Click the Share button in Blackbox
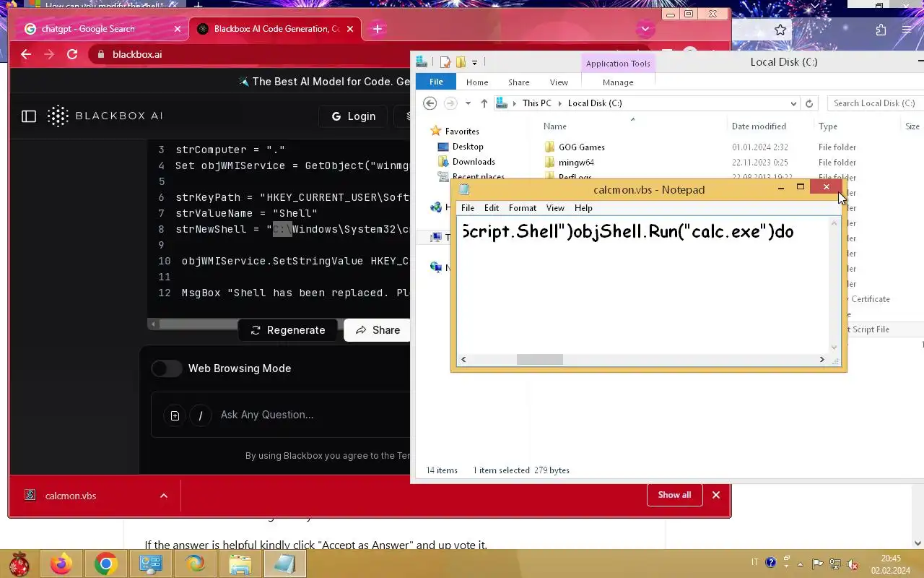 [378, 330]
